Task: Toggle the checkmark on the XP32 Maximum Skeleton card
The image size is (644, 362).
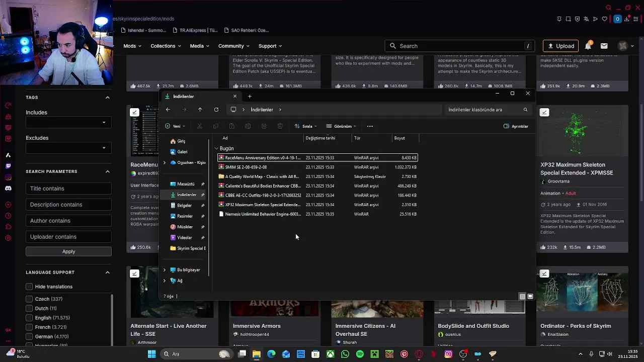Action: point(544,112)
